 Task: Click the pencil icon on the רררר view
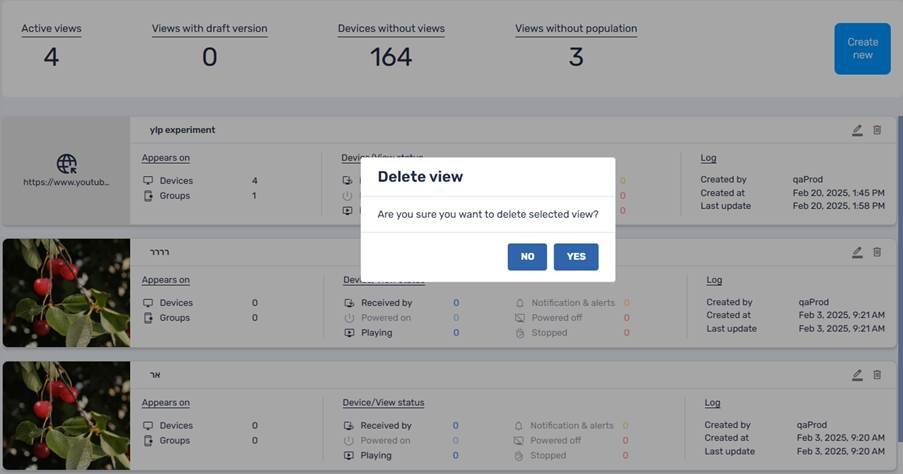click(857, 252)
